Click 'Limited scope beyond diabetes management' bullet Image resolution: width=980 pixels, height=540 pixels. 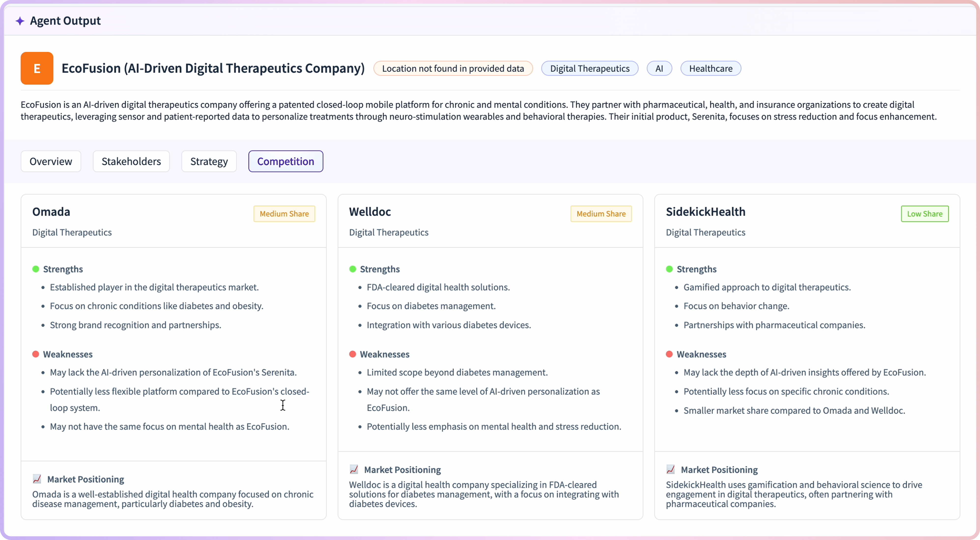[x=457, y=373]
